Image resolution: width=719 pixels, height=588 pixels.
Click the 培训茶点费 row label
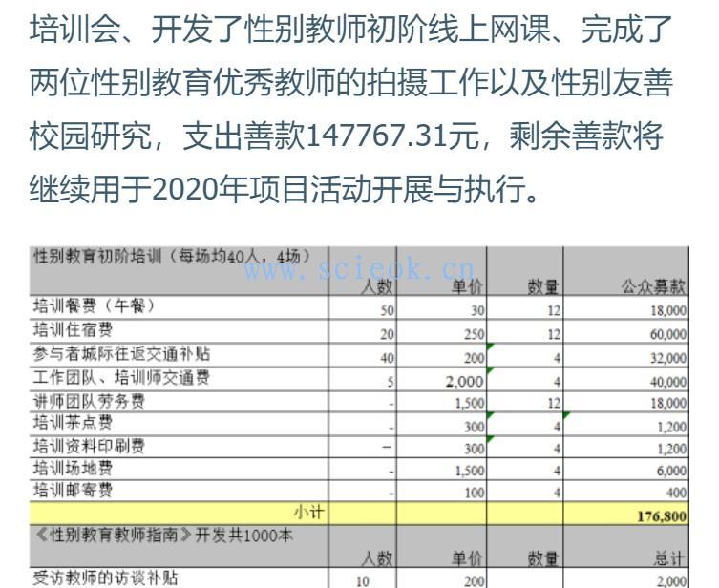pyautogui.click(x=74, y=423)
